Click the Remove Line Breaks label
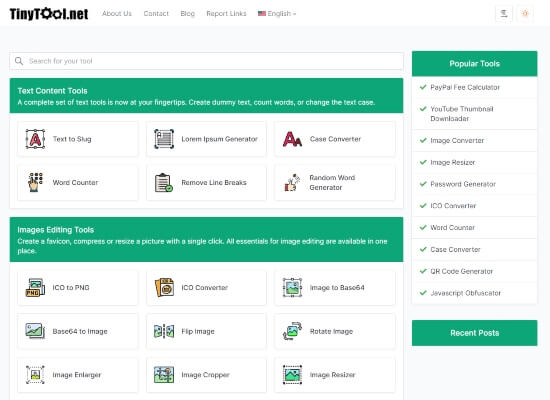This screenshot has height=400, width=550. click(x=214, y=182)
